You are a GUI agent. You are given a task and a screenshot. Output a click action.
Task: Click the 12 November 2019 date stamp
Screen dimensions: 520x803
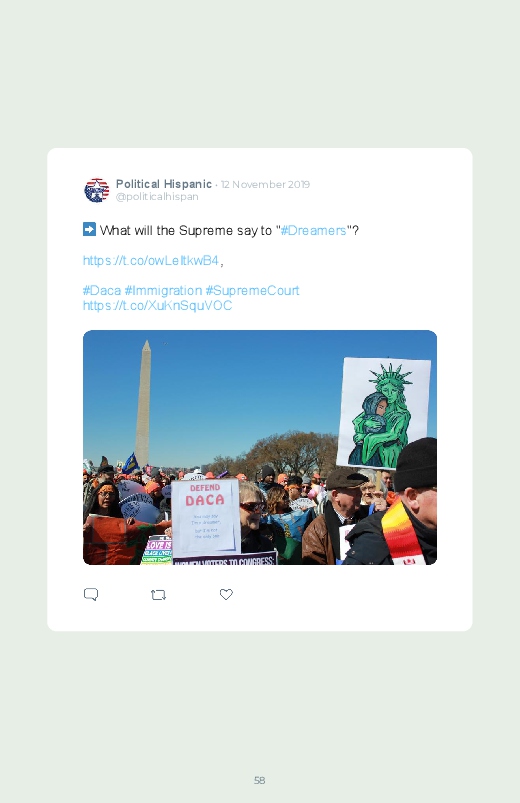[265, 184]
